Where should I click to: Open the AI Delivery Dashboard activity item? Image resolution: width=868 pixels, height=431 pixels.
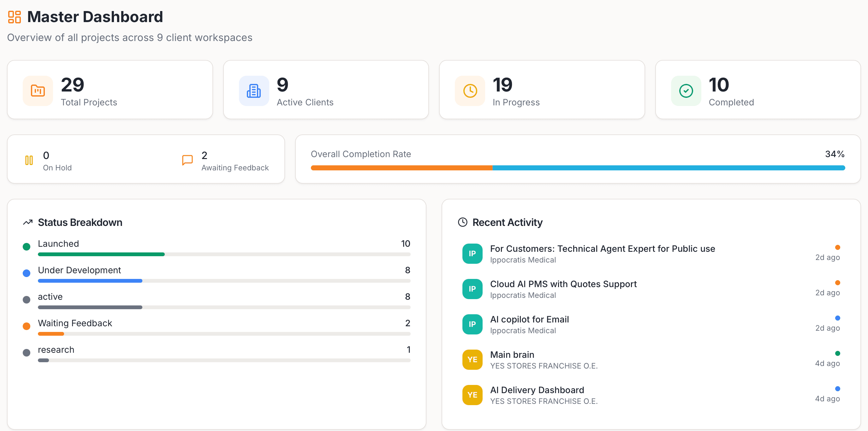[537, 390]
